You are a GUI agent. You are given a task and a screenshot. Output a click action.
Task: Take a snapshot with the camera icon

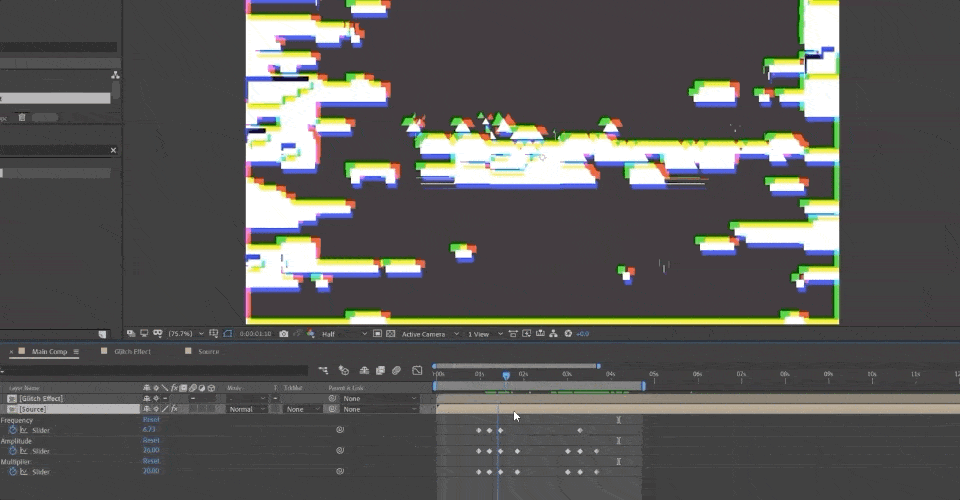point(283,334)
